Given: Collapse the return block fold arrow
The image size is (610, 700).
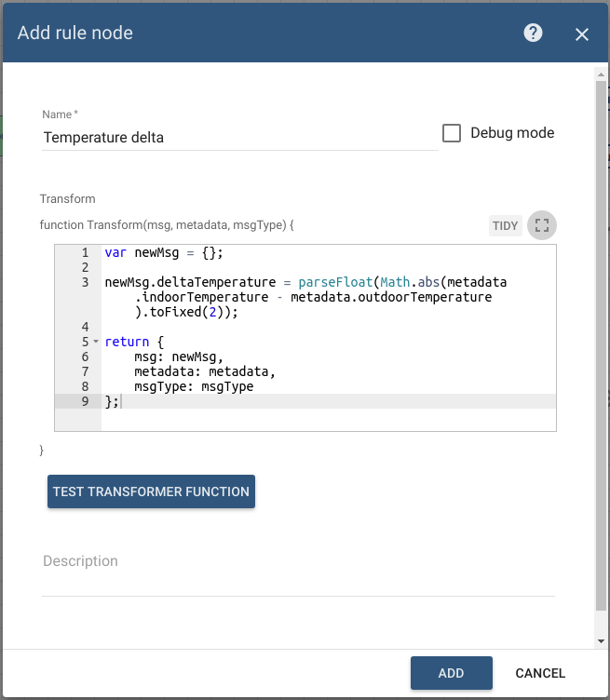Looking at the screenshot, I should [x=96, y=342].
